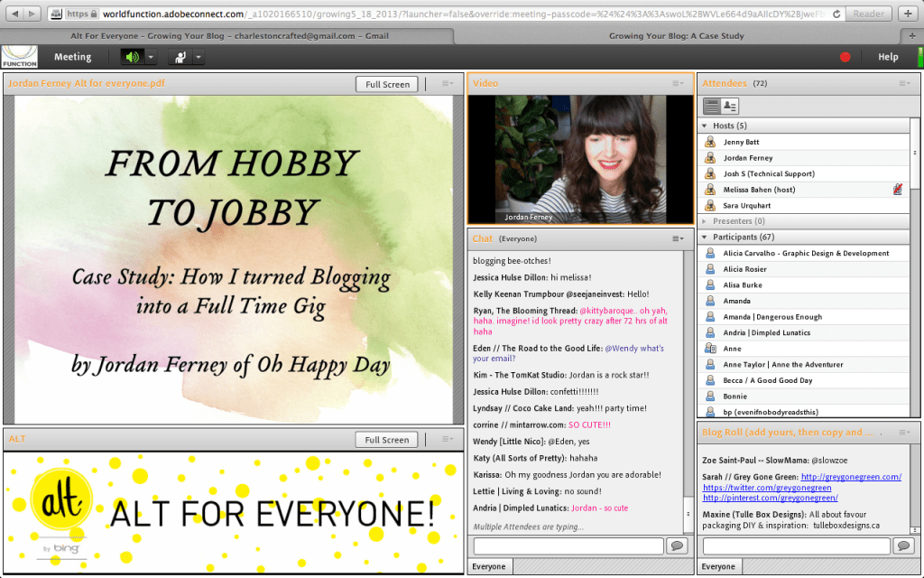Open the Attendees pod options menu

pos(904,84)
